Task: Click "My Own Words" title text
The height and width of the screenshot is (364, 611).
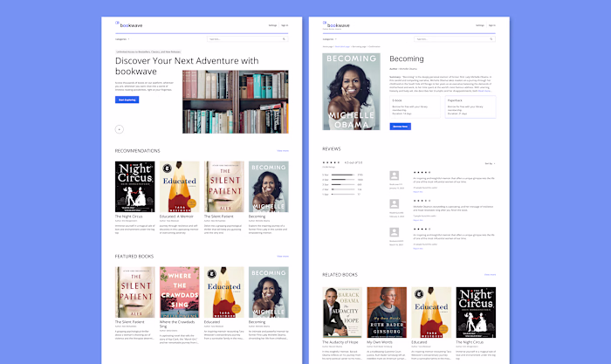Action: click(x=380, y=342)
